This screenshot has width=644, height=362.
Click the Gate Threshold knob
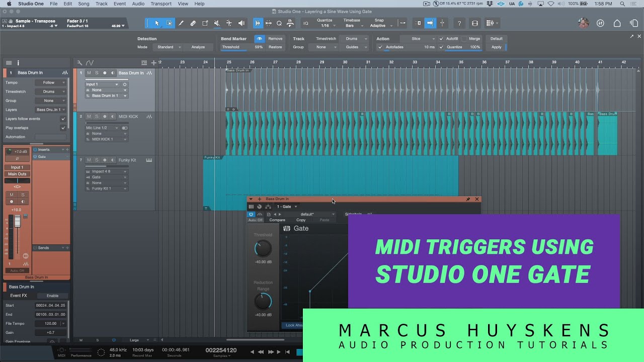pos(263,248)
